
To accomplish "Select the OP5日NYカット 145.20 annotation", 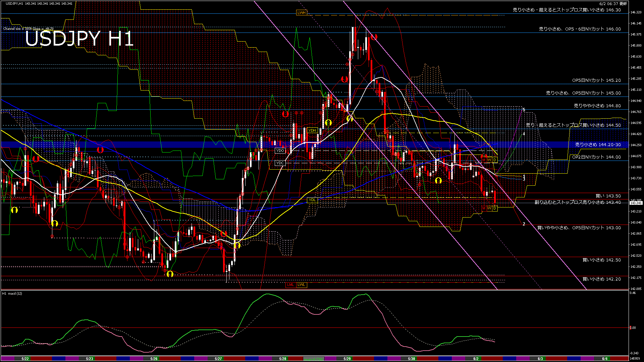I will (596, 80).
